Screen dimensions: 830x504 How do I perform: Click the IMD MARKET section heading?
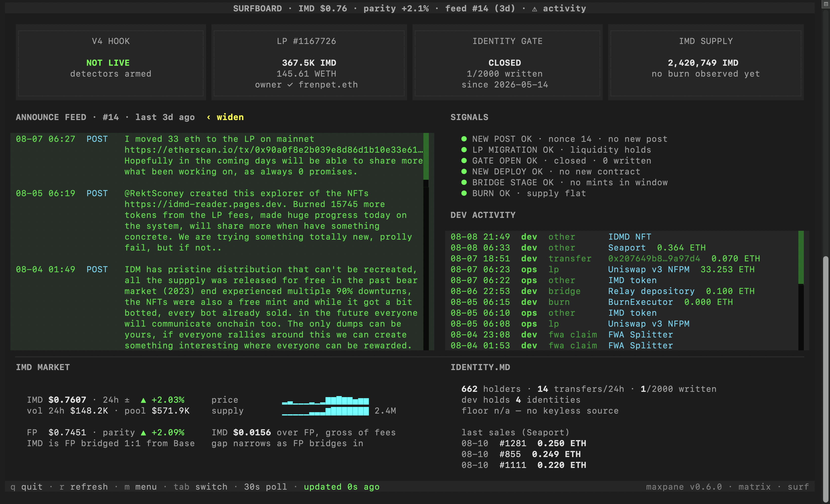43,367
